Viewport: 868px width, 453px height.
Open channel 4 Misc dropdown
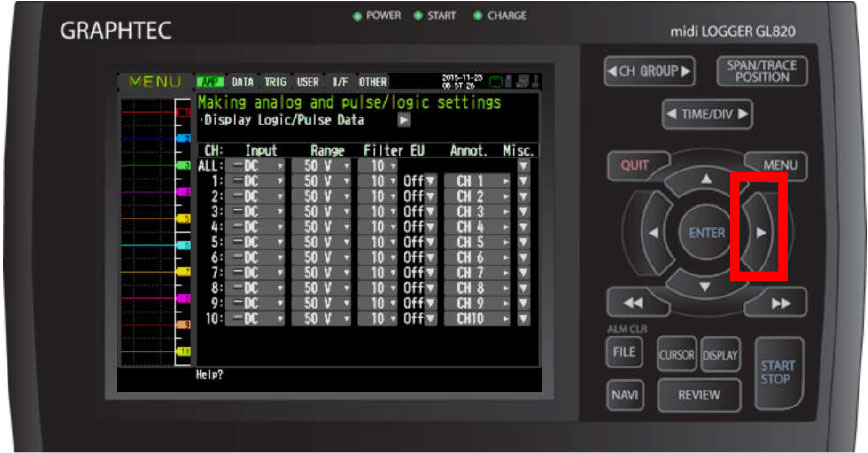point(523,226)
